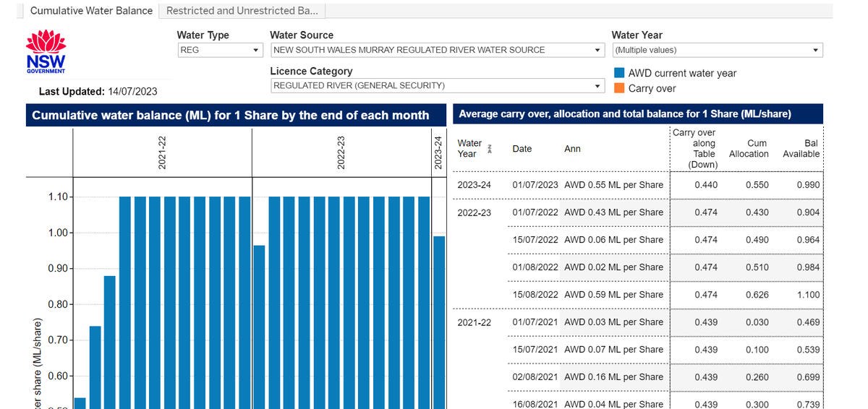Screen dimensions: 868x409
Task: Click the orange Carry over legend swatch
Action: (619, 88)
